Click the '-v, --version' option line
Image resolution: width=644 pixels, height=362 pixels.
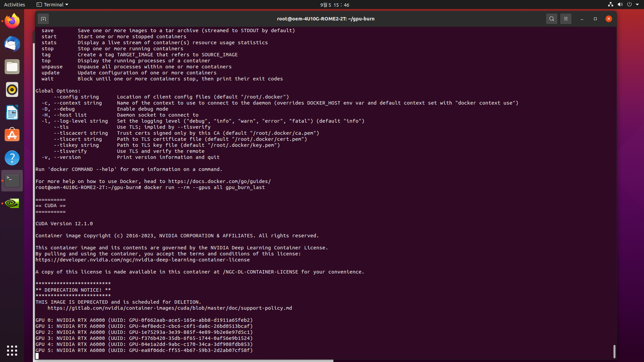(130, 157)
